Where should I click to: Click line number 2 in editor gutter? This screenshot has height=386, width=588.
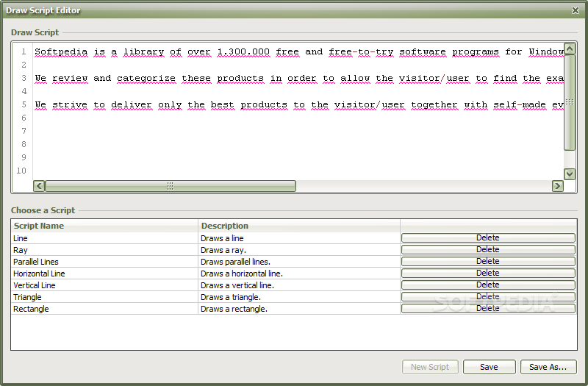tap(24, 65)
